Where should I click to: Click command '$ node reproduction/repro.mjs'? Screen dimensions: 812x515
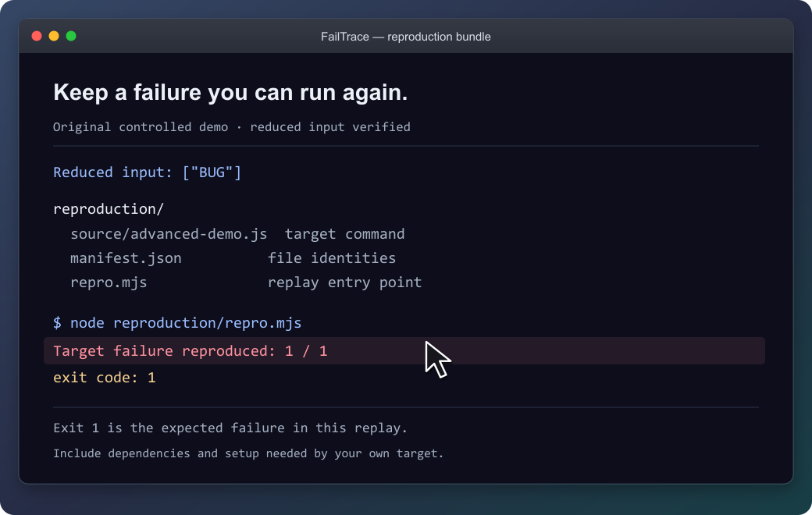[177, 323]
